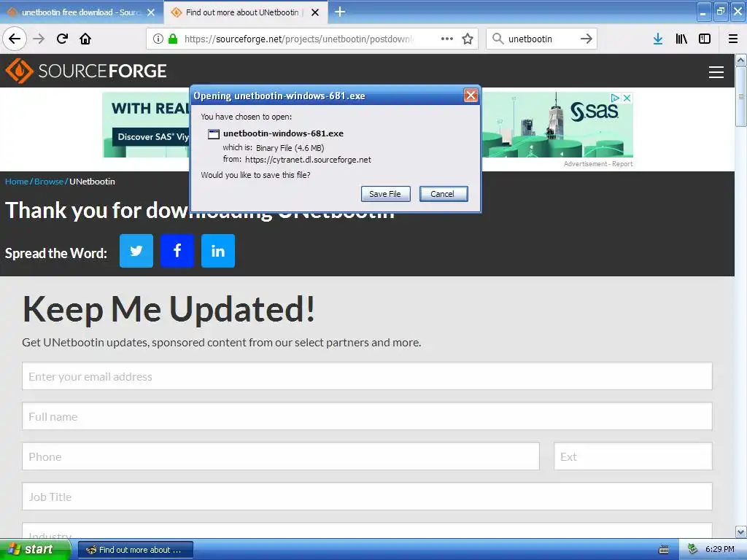Close the SAS advertisement with the X
This screenshot has height=560, width=747.
click(x=627, y=98)
